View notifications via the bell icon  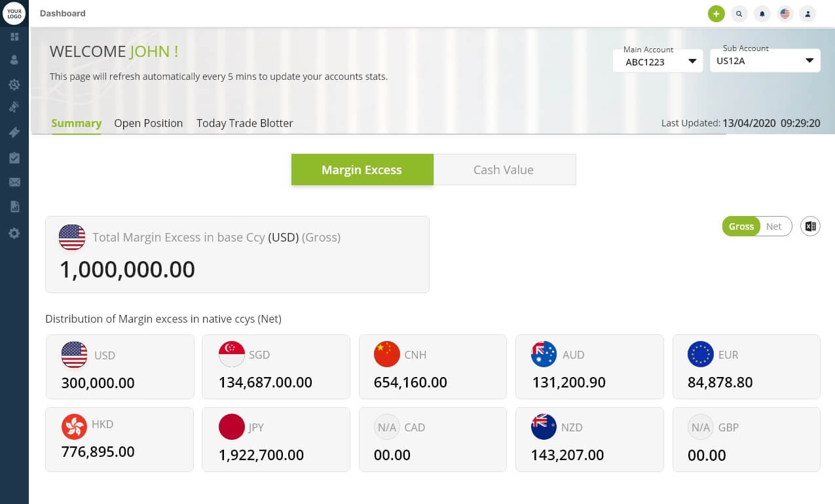pyautogui.click(x=762, y=13)
